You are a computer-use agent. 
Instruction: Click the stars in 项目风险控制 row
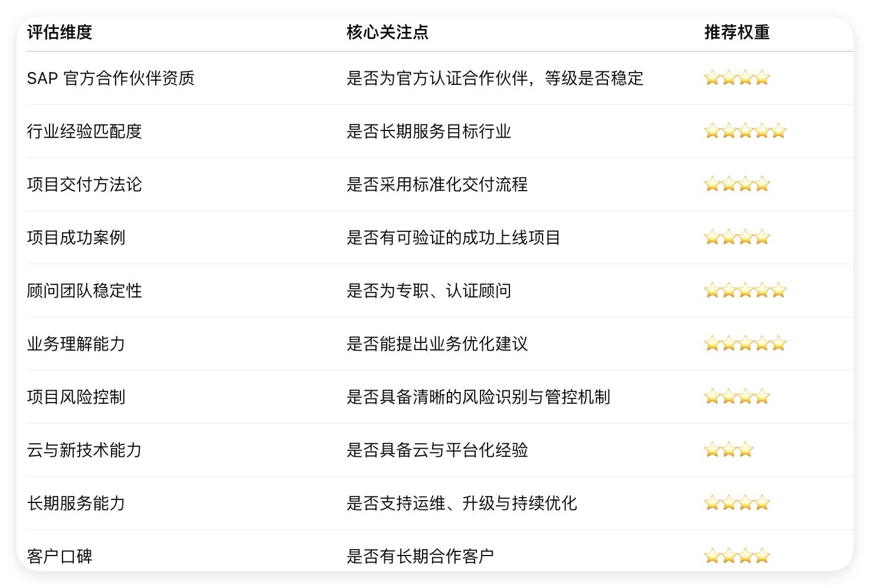737,397
